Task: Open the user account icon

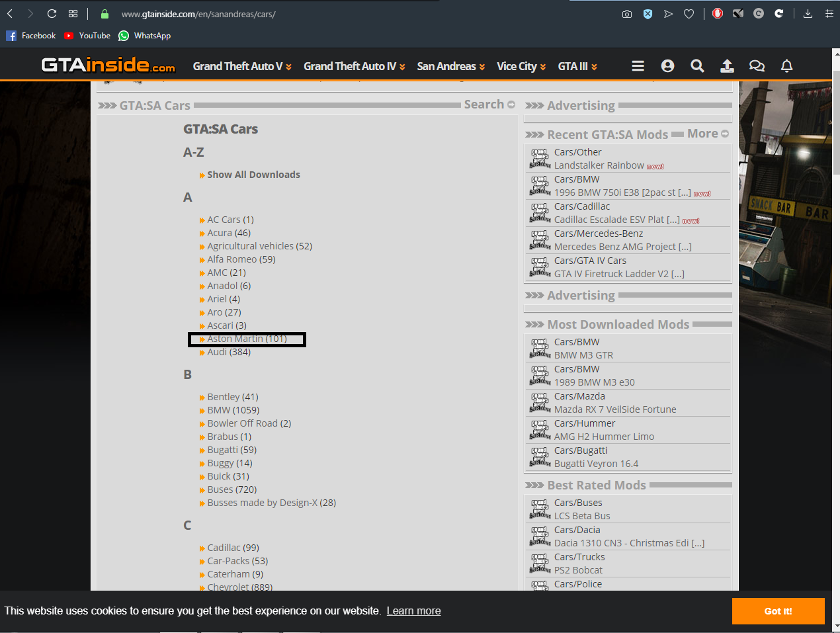Action: tap(667, 65)
